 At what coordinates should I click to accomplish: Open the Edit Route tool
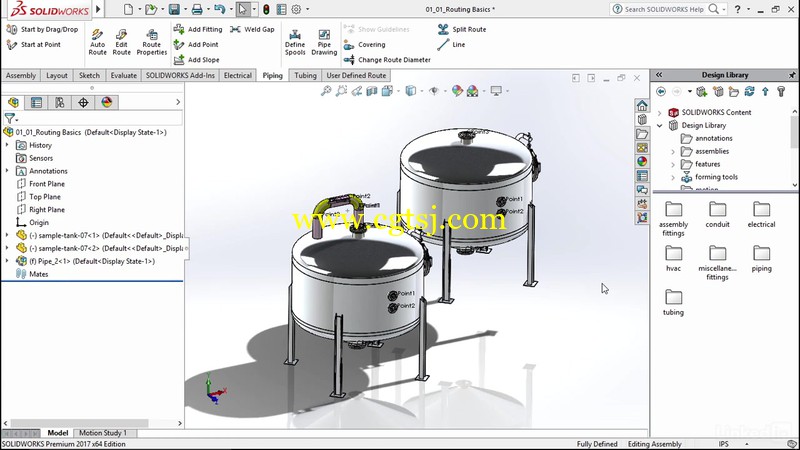click(x=121, y=42)
